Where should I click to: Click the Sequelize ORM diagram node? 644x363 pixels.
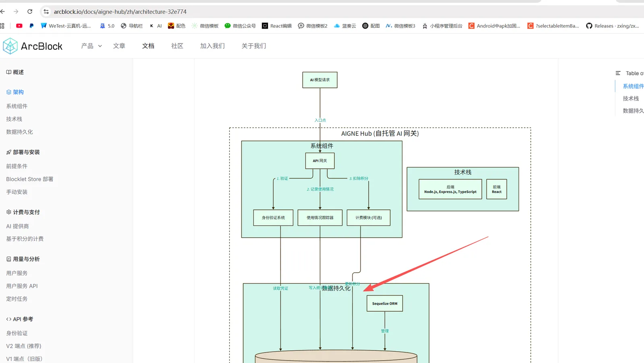[385, 303]
